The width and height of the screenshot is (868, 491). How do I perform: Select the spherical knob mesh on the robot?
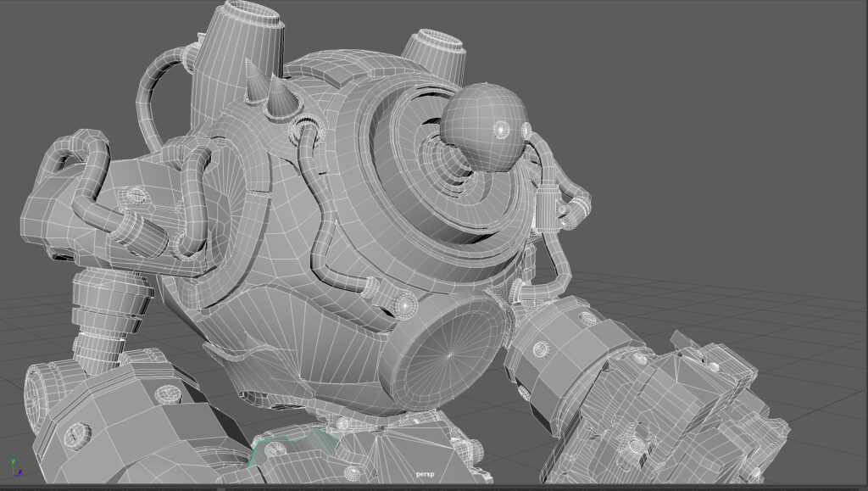484,127
